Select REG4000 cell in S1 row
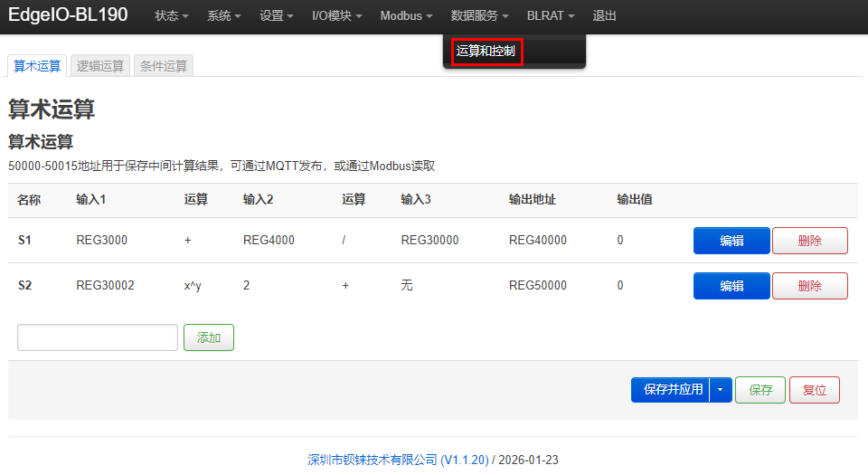868x475 pixels. 269,241
